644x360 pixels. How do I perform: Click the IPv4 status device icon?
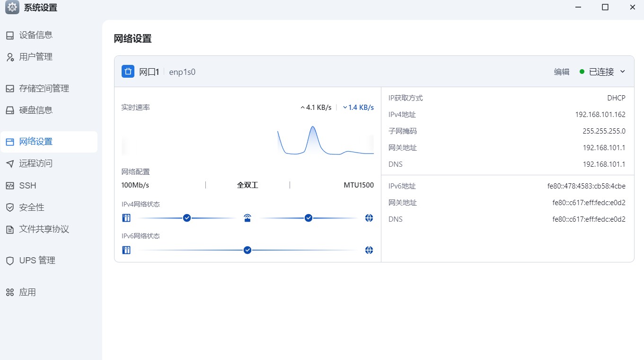pyautogui.click(x=126, y=218)
